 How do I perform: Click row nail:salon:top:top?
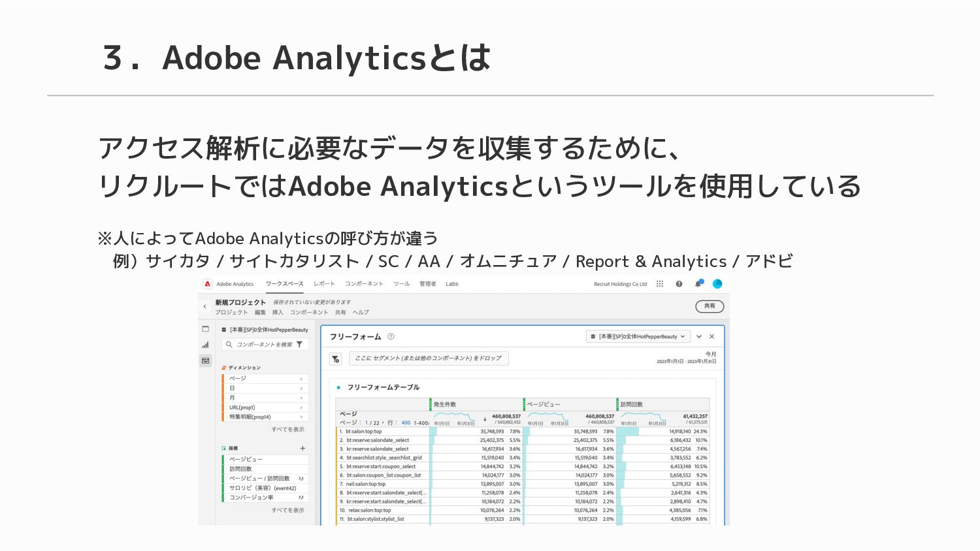[x=523, y=484]
